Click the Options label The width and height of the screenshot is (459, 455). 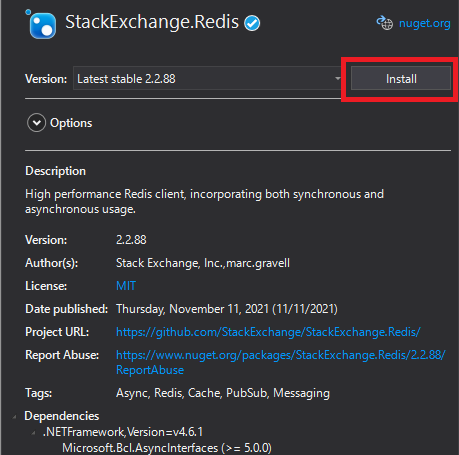click(x=71, y=123)
